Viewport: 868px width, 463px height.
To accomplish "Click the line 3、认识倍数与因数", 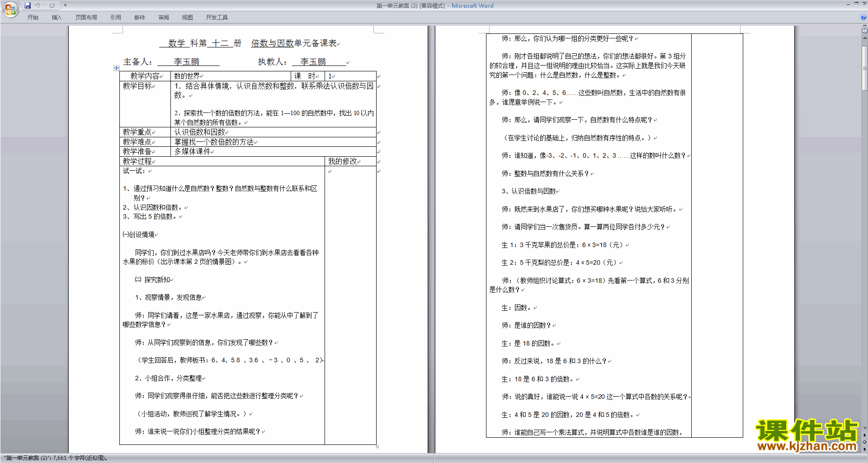I will pos(528,191).
